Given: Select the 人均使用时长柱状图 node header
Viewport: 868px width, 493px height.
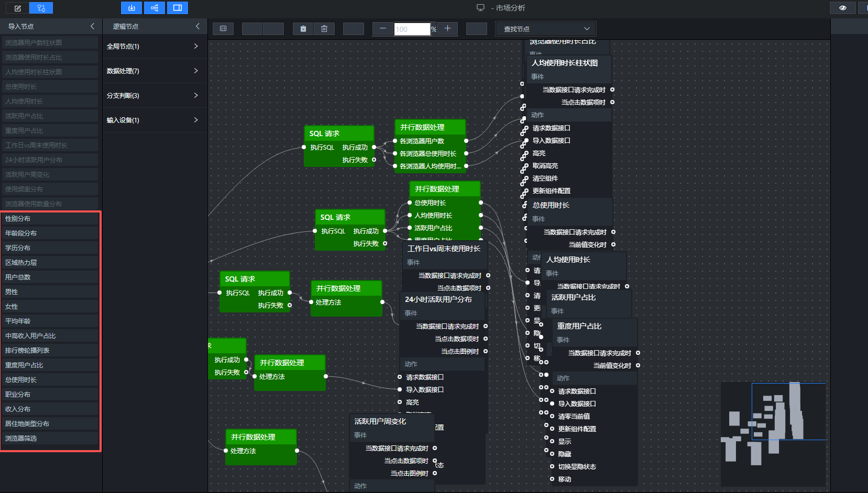Looking at the screenshot, I should pyautogui.click(x=568, y=63).
